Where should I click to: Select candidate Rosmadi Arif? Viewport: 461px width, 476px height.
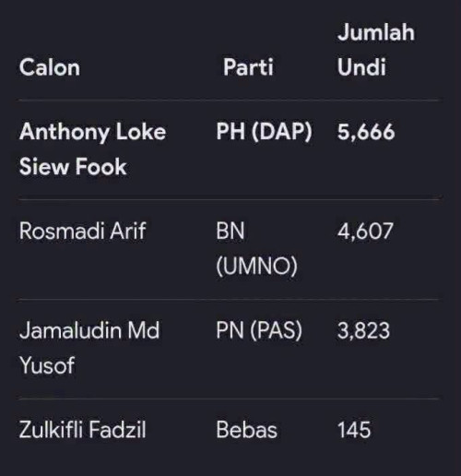click(x=82, y=231)
